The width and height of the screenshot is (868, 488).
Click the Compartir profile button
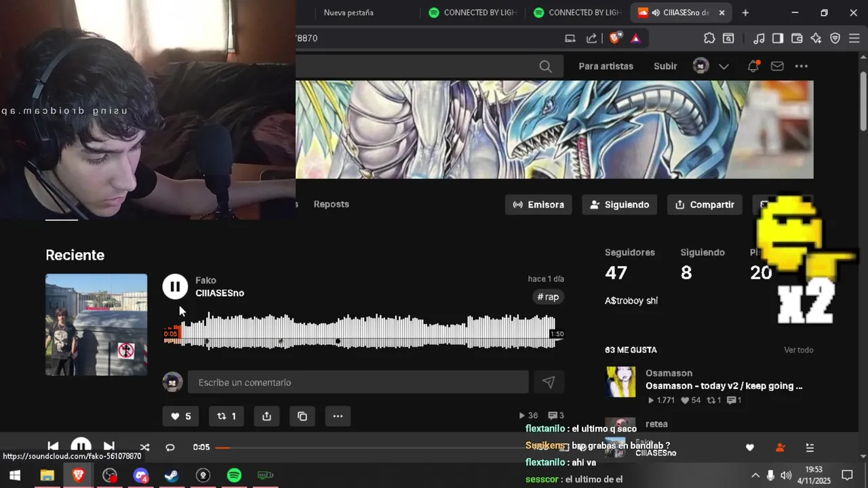click(705, 205)
